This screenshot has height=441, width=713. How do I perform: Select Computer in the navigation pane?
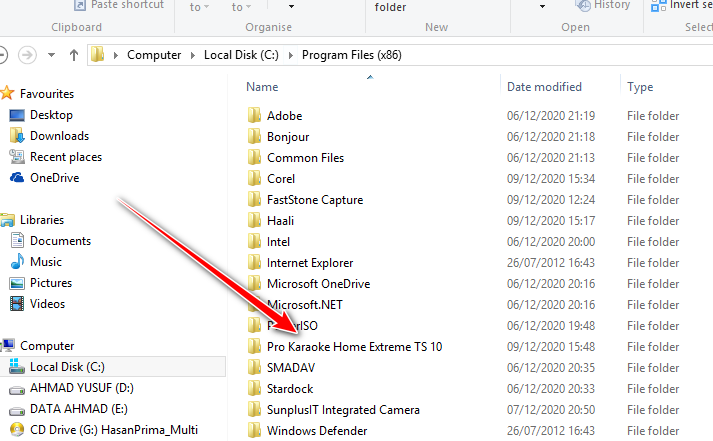point(47,346)
